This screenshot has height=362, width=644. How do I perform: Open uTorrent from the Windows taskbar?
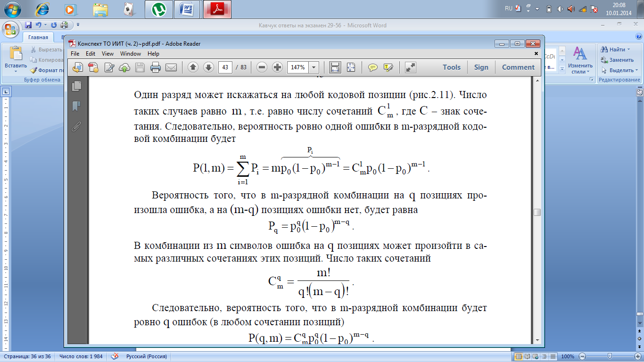(158, 9)
